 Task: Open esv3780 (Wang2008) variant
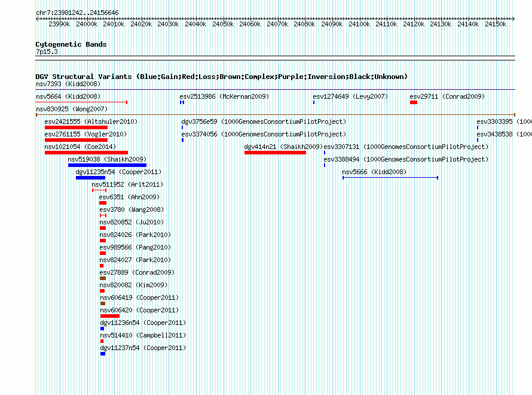click(x=132, y=209)
